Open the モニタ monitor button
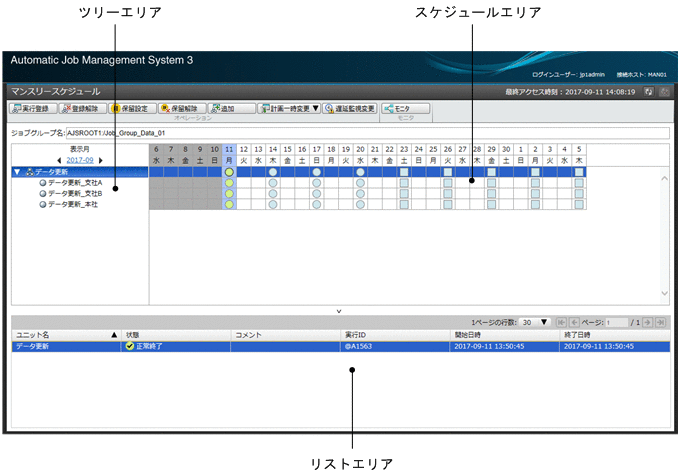Viewport: 681px width, 476px height. coord(406,109)
